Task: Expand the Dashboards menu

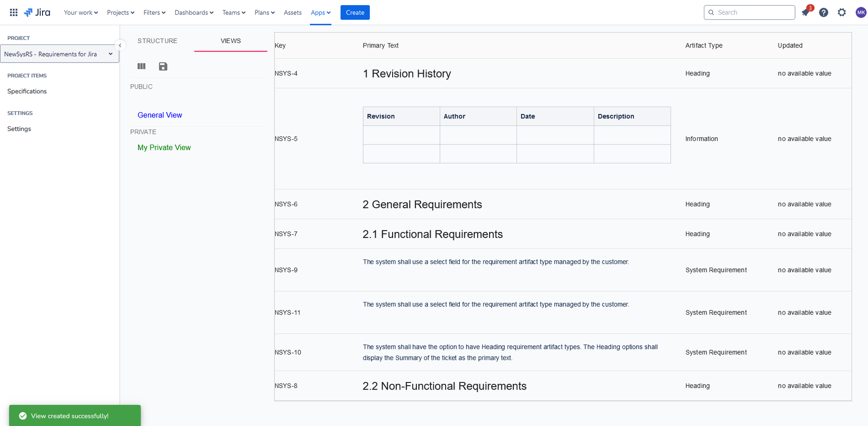Action: pos(194,12)
